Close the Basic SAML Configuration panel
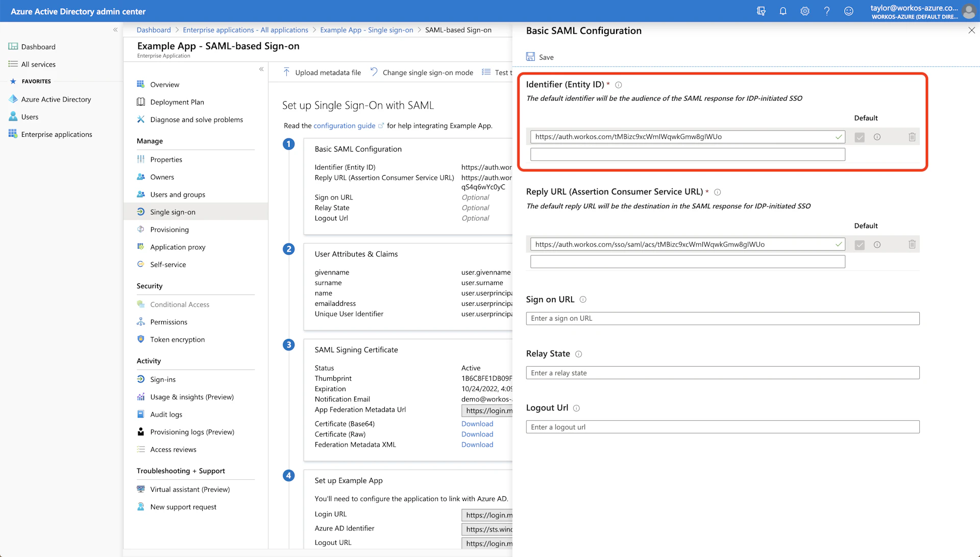The height and width of the screenshot is (557, 980). [x=971, y=31]
